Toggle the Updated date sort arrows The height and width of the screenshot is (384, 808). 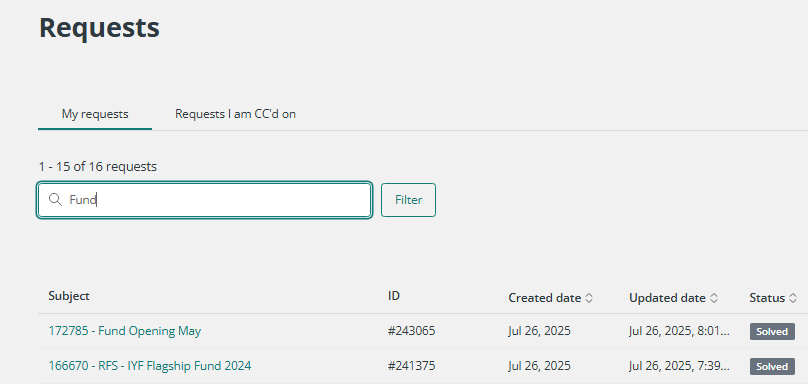pos(714,298)
